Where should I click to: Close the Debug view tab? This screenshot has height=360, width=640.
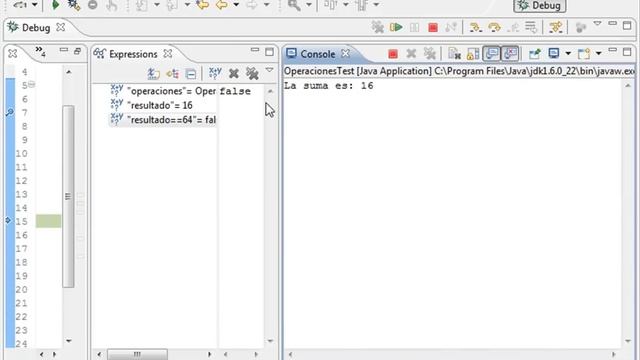pos(60,27)
